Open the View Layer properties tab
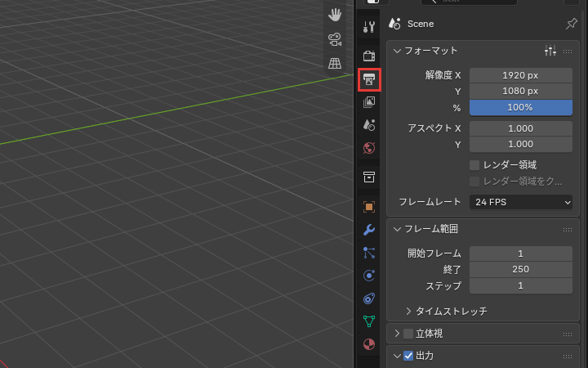 tap(369, 102)
